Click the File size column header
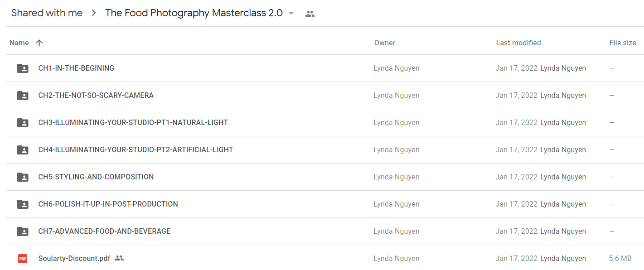 (623, 43)
